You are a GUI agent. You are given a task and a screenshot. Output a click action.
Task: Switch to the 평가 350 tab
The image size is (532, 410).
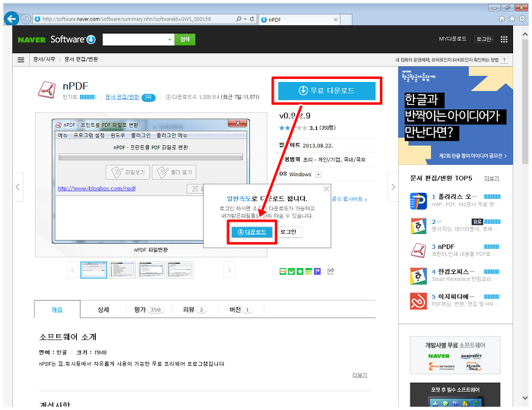pos(149,310)
